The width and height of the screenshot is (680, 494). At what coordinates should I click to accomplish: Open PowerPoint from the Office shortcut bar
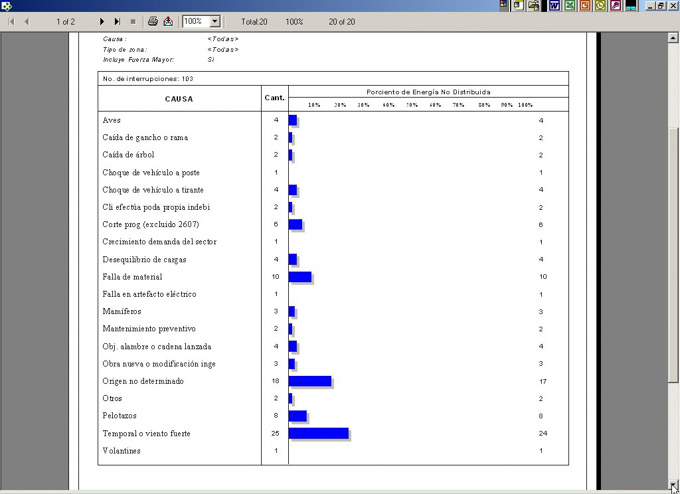pyautogui.click(x=585, y=6)
